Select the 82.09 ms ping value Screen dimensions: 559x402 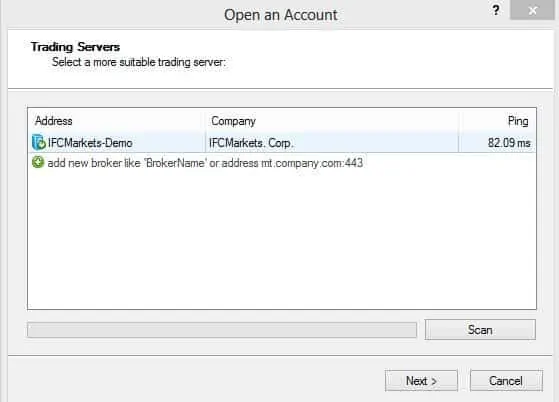pyautogui.click(x=509, y=143)
